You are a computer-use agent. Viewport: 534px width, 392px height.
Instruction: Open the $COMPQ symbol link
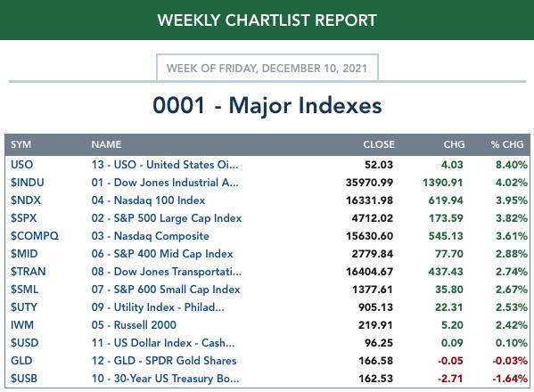point(35,236)
